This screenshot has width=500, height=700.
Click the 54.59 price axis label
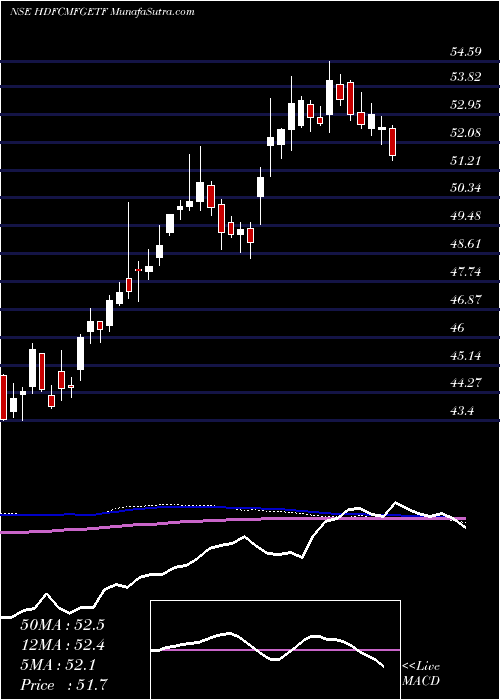[466, 52]
